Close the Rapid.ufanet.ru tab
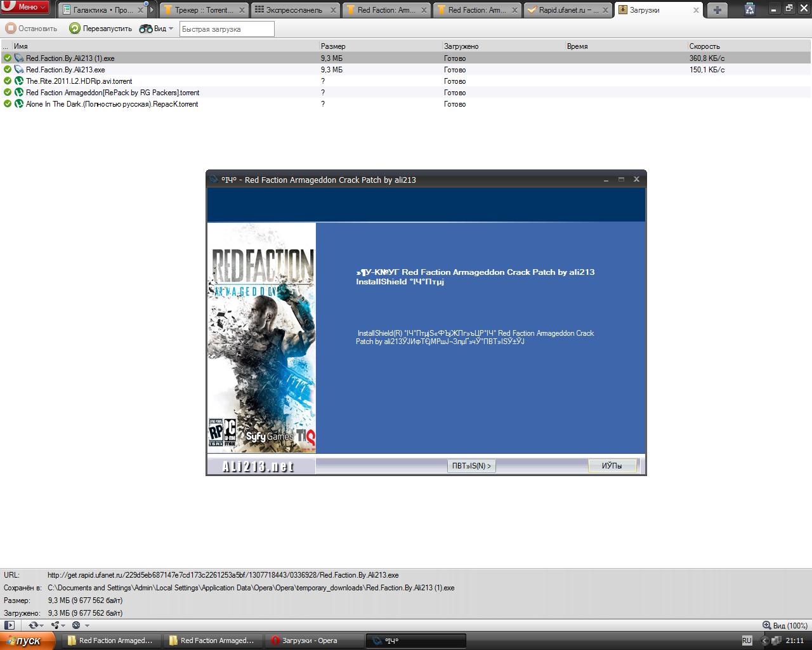This screenshot has height=650, width=812. click(606, 10)
